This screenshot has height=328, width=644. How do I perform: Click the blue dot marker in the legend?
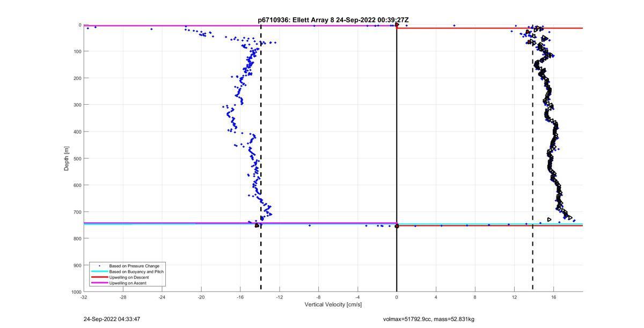[x=99, y=266]
